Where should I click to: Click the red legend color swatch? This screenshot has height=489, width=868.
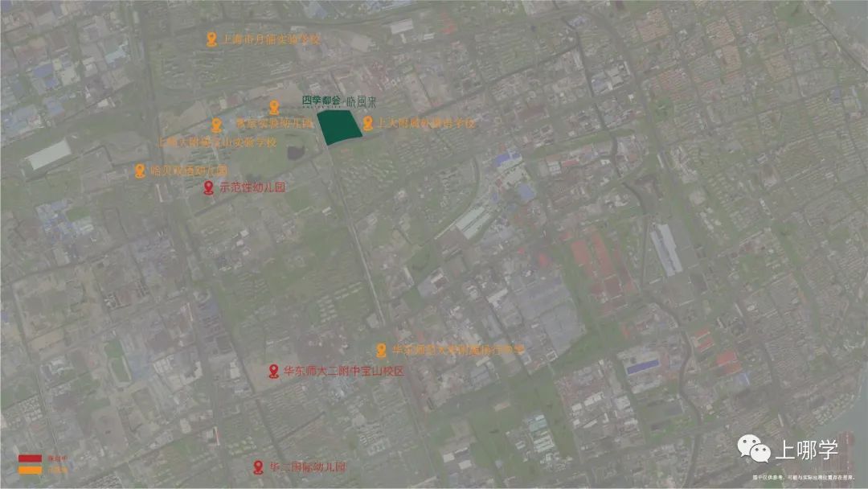pyautogui.click(x=30, y=458)
